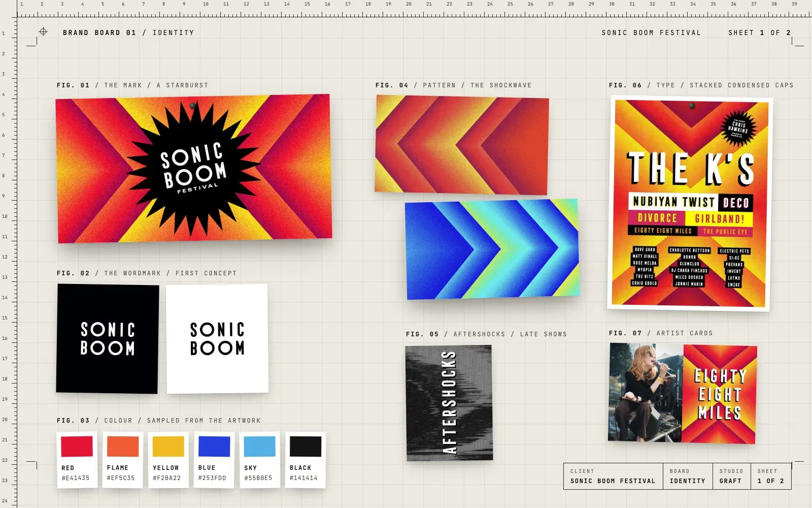812x508 pixels.
Task: Pick the Blue #253FDD swatch
Action: 214,460
